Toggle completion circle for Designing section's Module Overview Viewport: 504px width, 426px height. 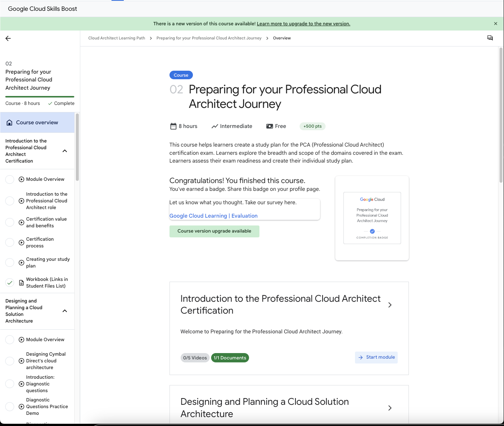tap(10, 340)
